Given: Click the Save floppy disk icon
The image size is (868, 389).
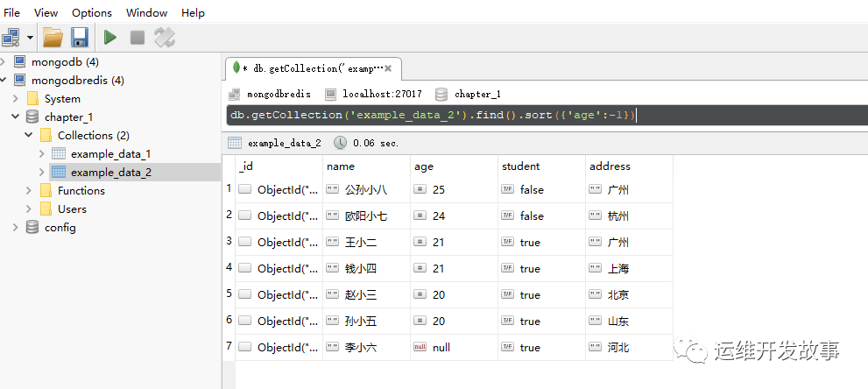Looking at the screenshot, I should tap(80, 38).
